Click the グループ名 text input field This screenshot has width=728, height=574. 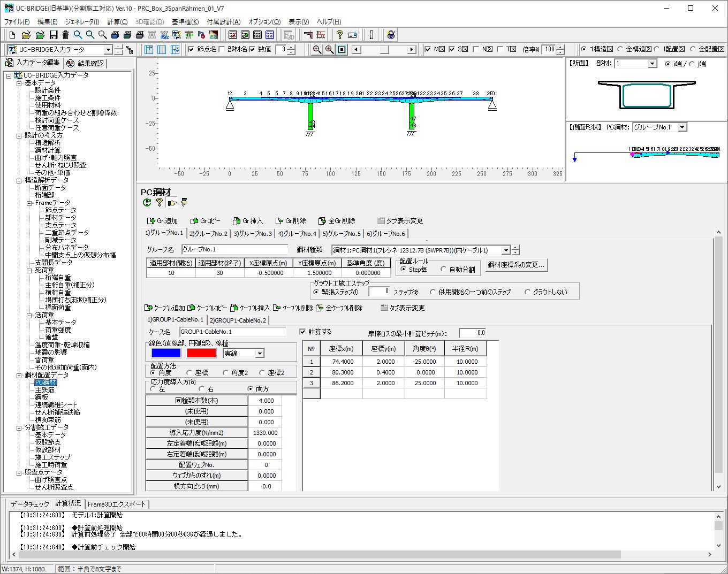tap(234, 250)
